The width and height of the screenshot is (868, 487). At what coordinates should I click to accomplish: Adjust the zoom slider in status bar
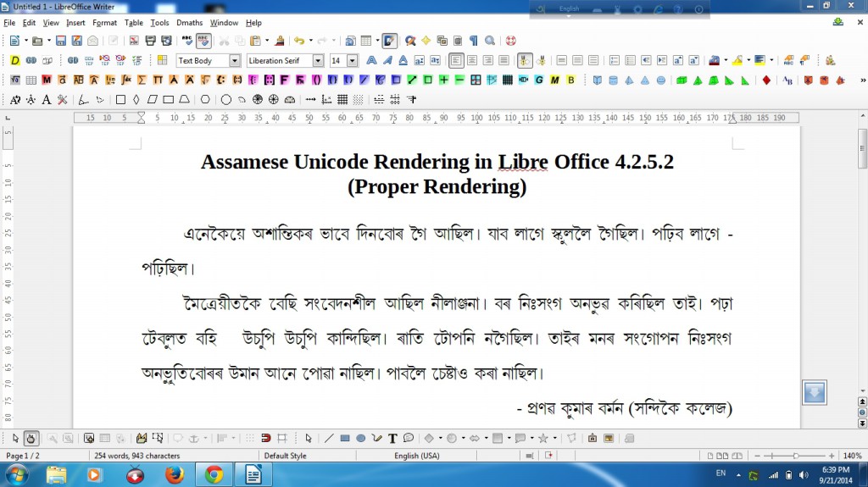(795, 456)
